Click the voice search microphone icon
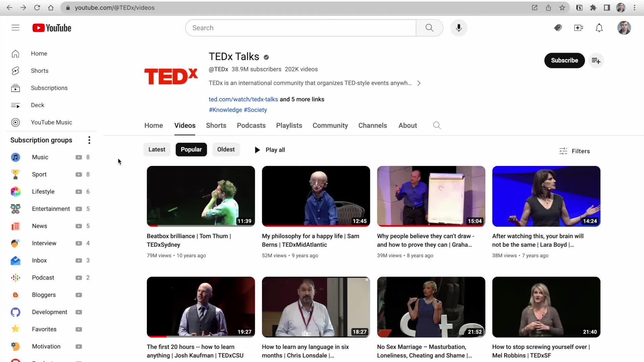This screenshot has height=362, width=644. tap(459, 28)
